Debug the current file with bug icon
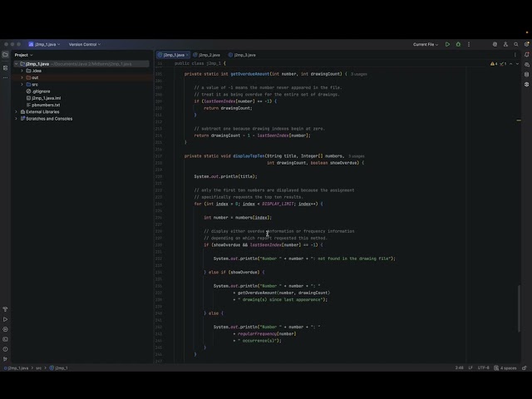This screenshot has width=532, height=399. point(458,44)
